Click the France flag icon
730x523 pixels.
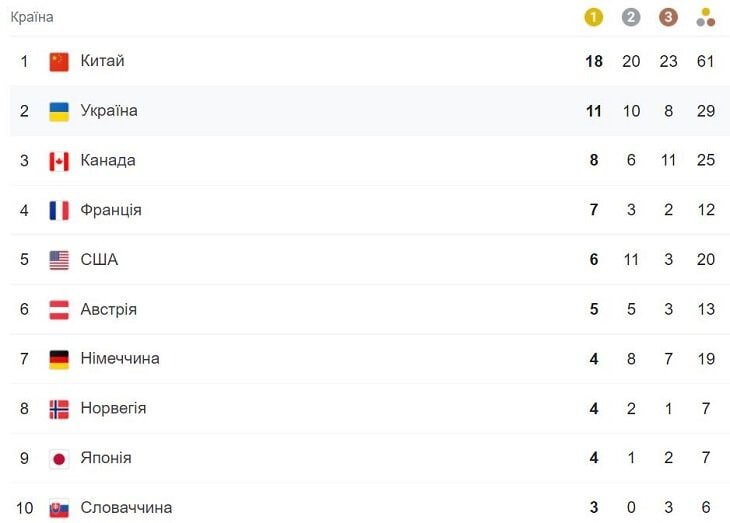coord(59,211)
